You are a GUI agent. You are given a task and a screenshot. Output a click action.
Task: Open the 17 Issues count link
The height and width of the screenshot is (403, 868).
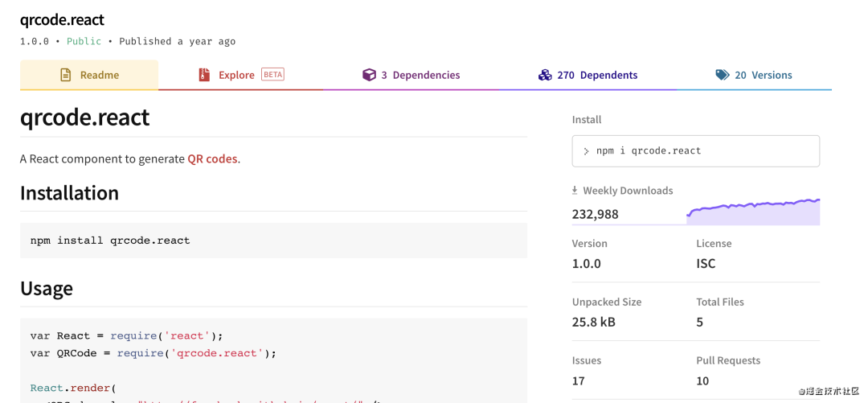(579, 380)
